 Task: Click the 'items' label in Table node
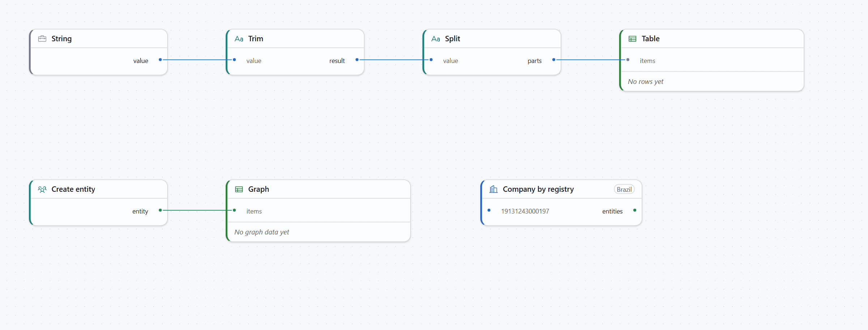(x=647, y=61)
